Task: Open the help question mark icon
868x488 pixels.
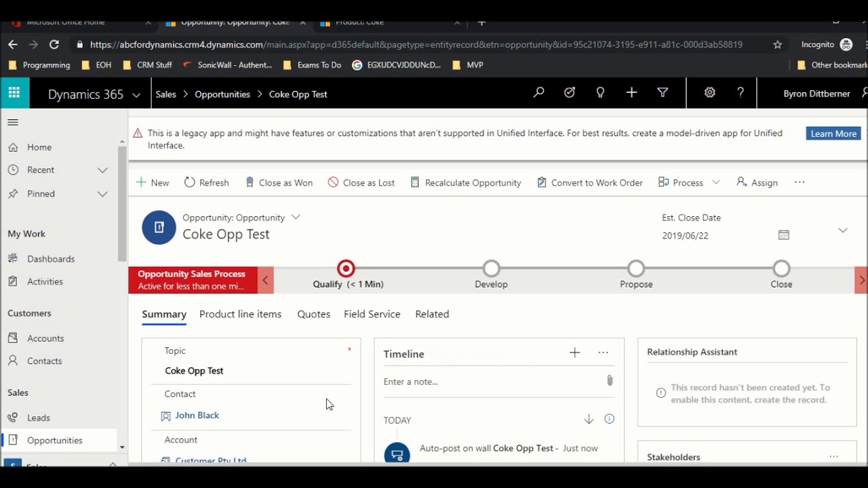Action: [x=741, y=93]
